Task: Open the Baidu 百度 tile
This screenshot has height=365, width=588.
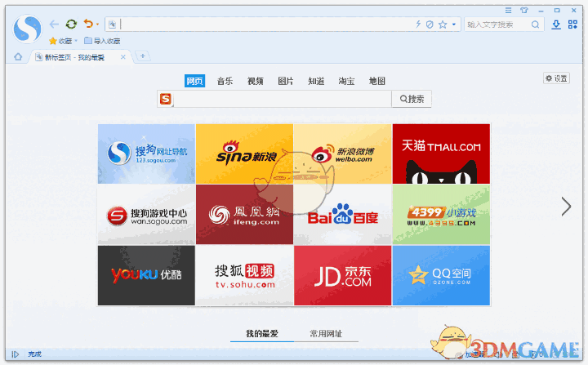Action: [343, 215]
